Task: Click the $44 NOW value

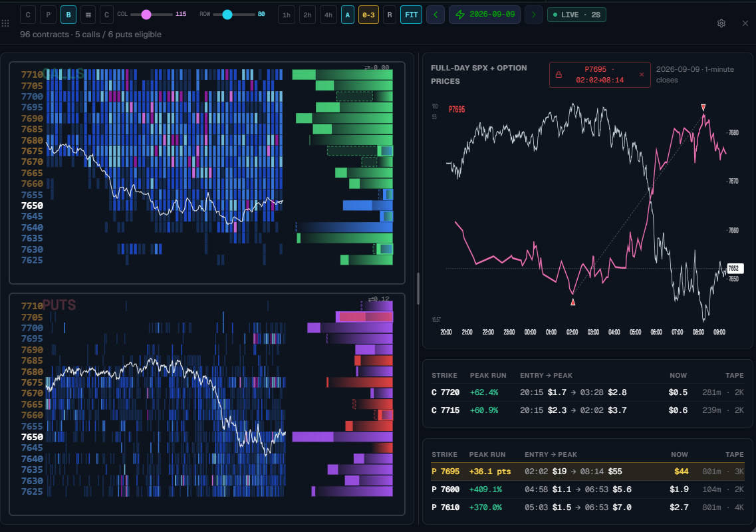Action: pos(682,471)
